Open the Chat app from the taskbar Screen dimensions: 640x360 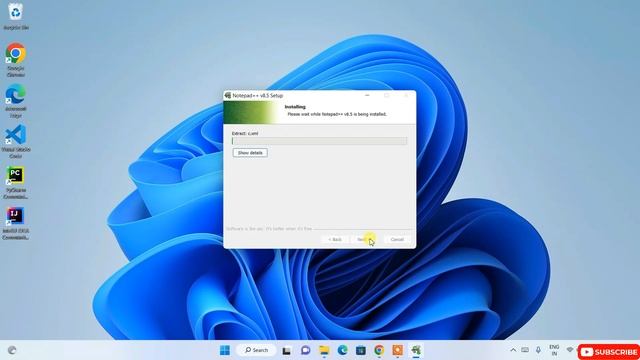(x=305, y=350)
